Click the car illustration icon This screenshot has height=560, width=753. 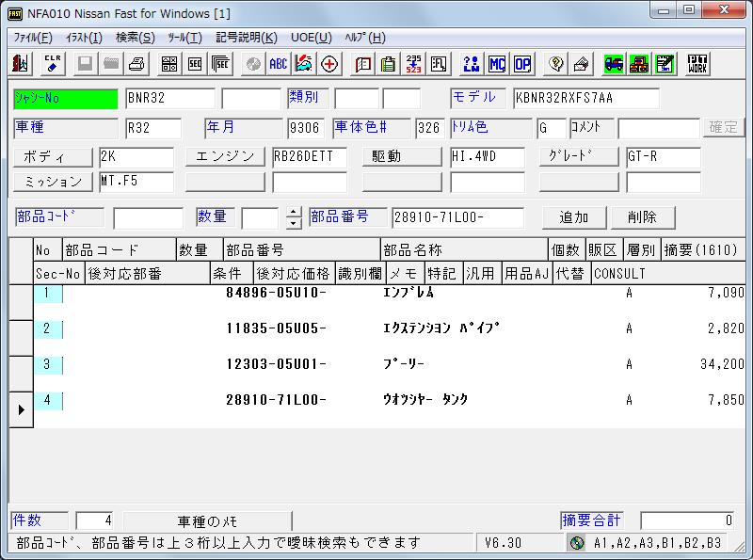[x=304, y=64]
